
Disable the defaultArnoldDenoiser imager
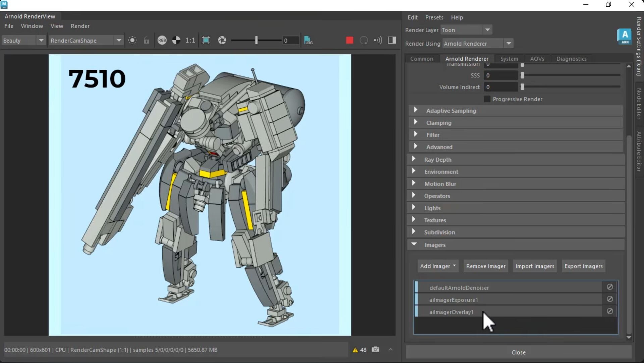pyautogui.click(x=610, y=287)
